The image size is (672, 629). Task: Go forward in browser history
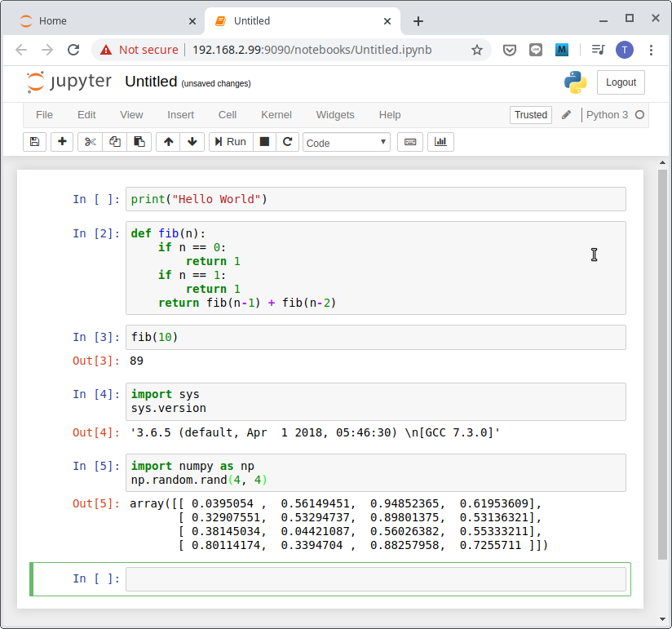point(47,50)
